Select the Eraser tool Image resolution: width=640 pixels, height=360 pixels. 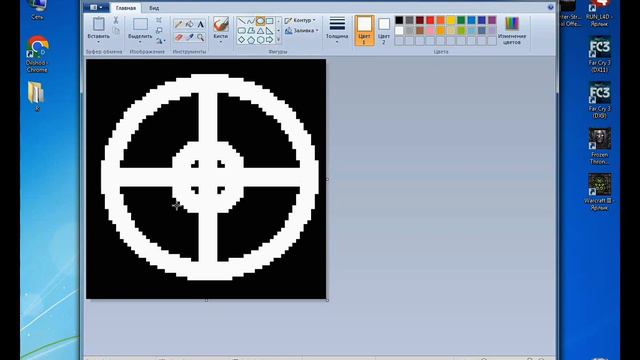[x=178, y=37]
